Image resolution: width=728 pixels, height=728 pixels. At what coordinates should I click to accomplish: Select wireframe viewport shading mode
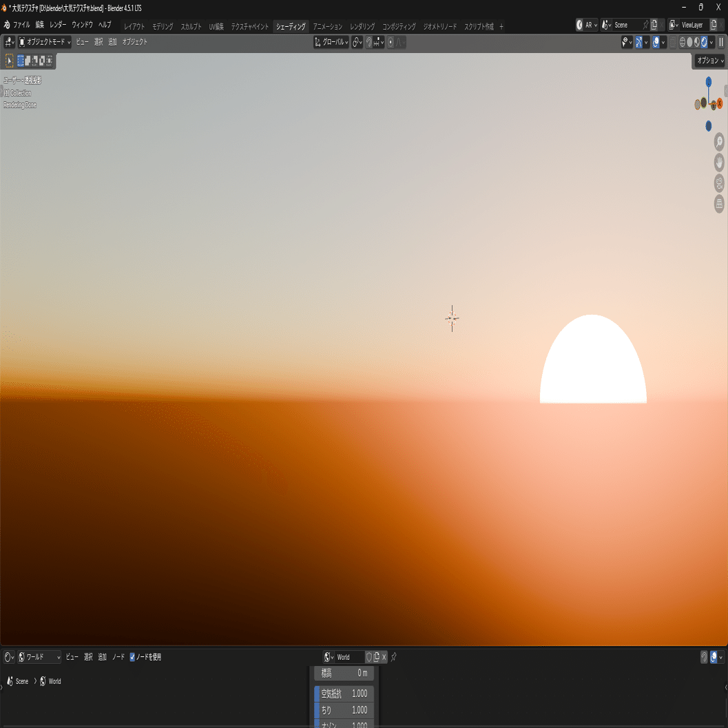click(683, 42)
